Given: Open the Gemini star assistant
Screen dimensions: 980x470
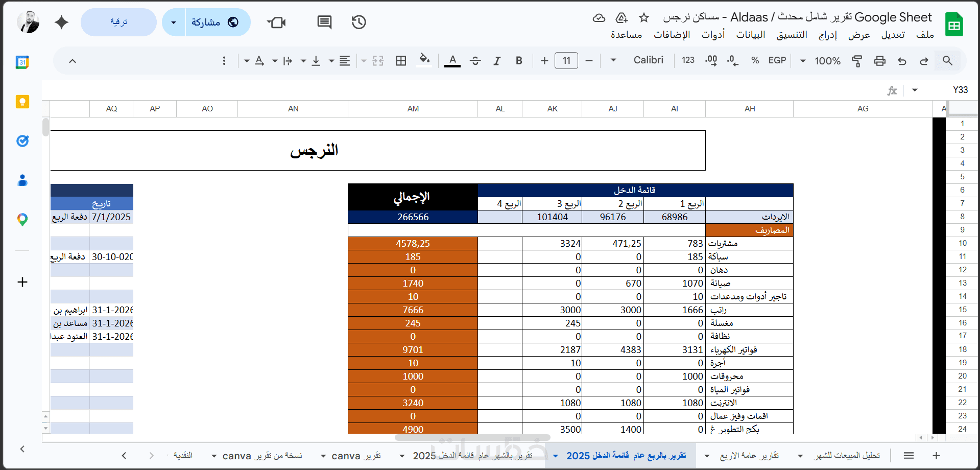Looking at the screenshot, I should click(62, 22).
